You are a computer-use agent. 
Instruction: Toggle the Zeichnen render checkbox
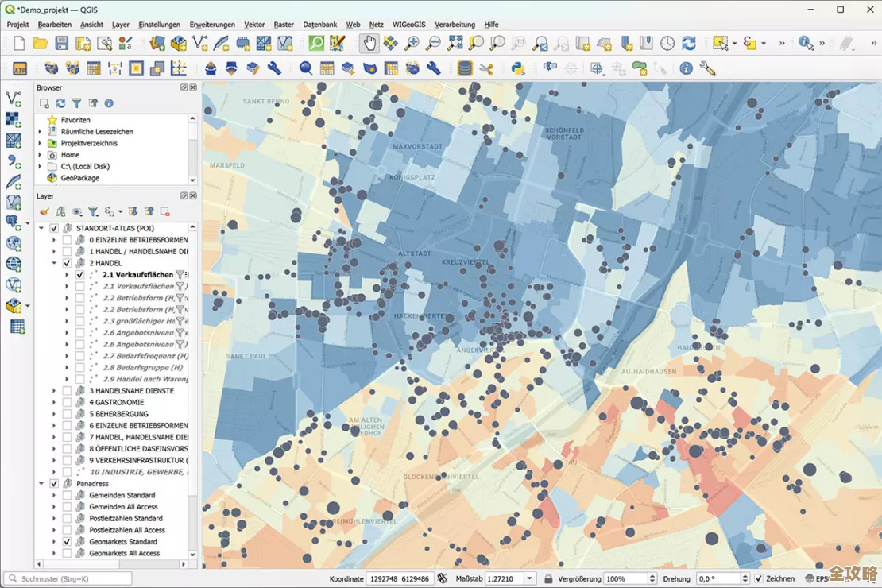(758, 578)
